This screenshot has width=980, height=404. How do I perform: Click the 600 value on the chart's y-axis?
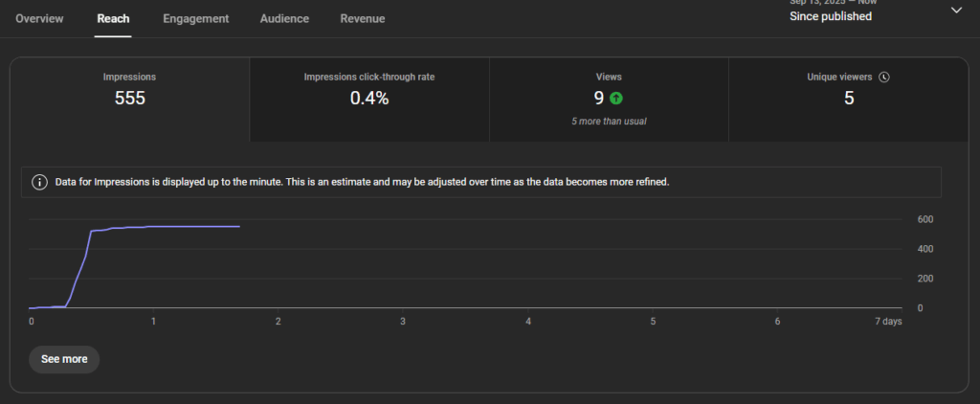(926, 219)
